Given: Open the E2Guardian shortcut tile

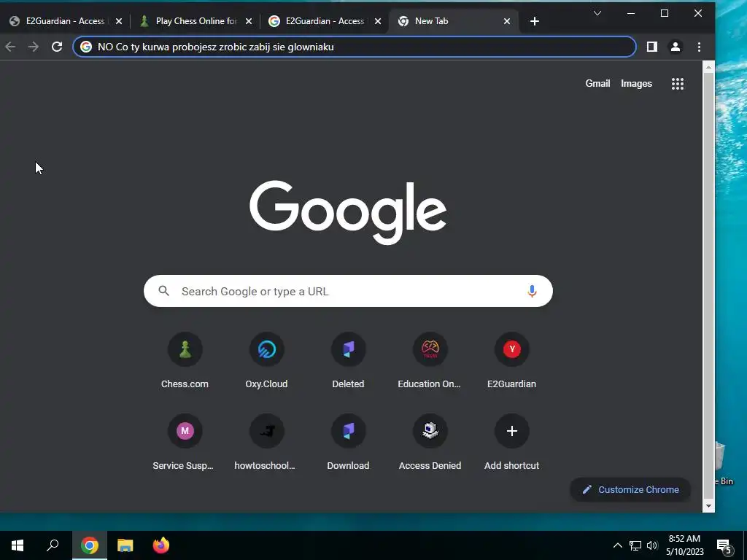Looking at the screenshot, I should click(511, 361).
